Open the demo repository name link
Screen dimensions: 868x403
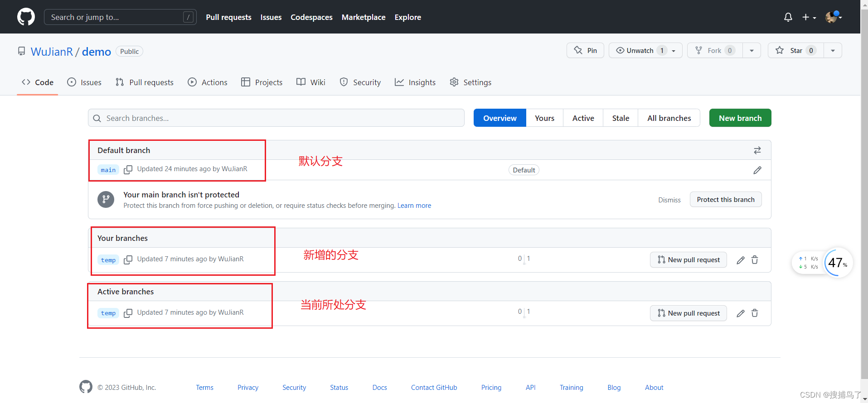click(96, 52)
